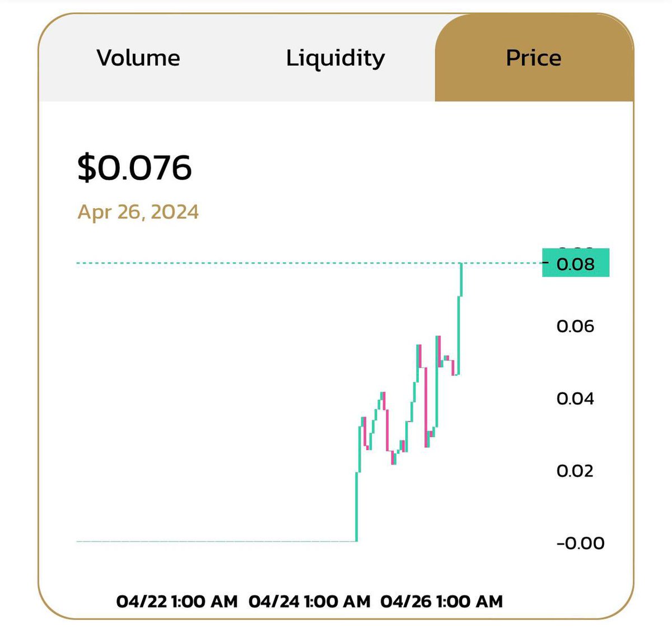Click the -0.00 price axis label

(x=580, y=543)
